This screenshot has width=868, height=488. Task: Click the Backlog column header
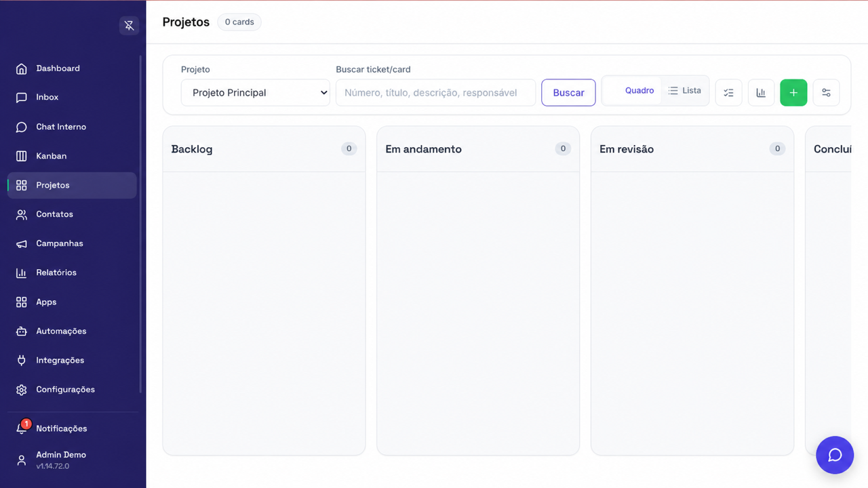click(x=264, y=149)
